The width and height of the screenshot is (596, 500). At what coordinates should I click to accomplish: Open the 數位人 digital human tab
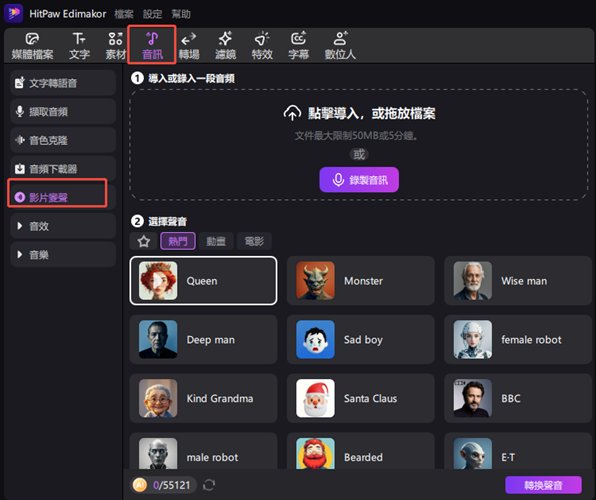coord(340,46)
